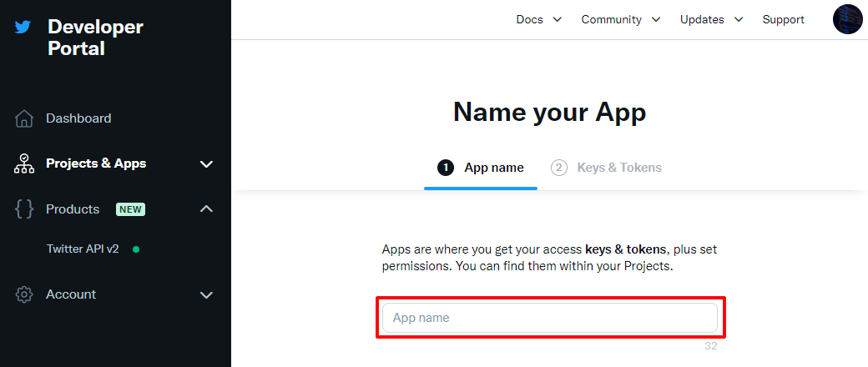Expand the Projects & Apps chevron
Image resolution: width=868 pixels, height=367 pixels.
206,164
